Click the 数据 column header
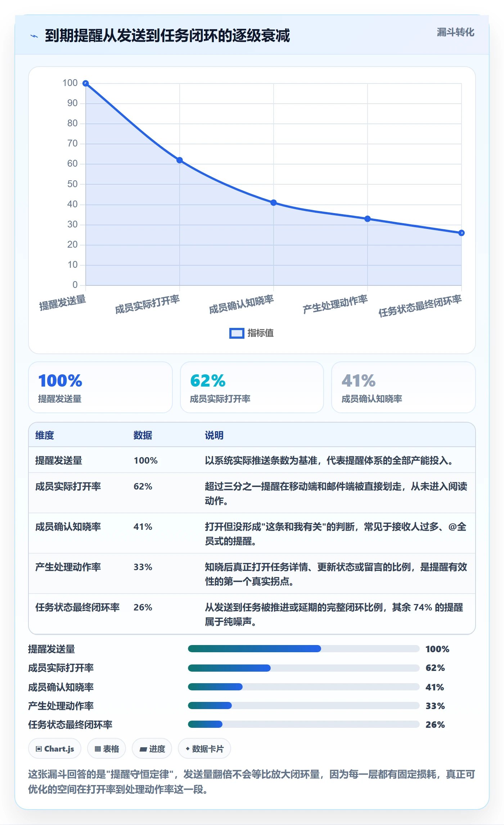Screen dimensions: 504x825 pos(143,435)
